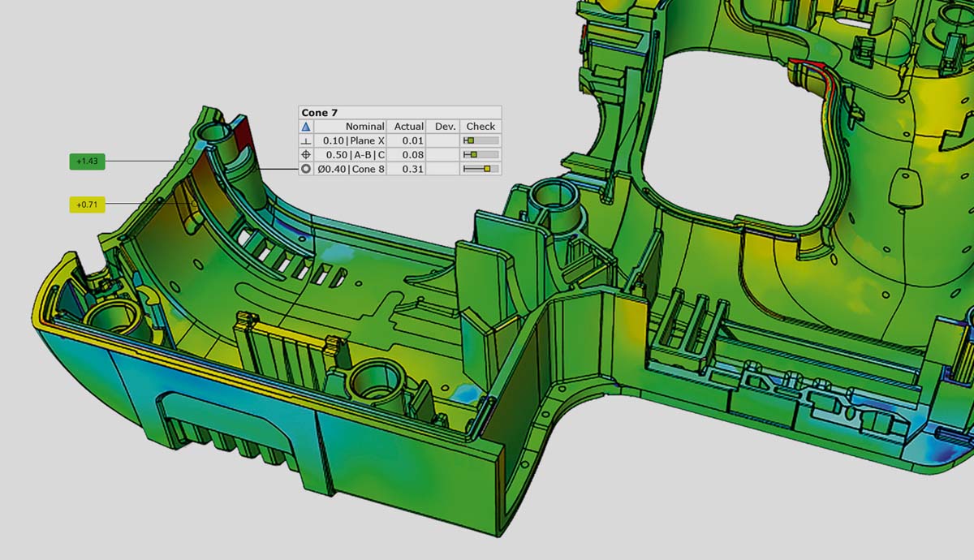Select the 0.10 | Plane X nominal cell
The width and height of the screenshot is (974, 560).
click(x=353, y=140)
